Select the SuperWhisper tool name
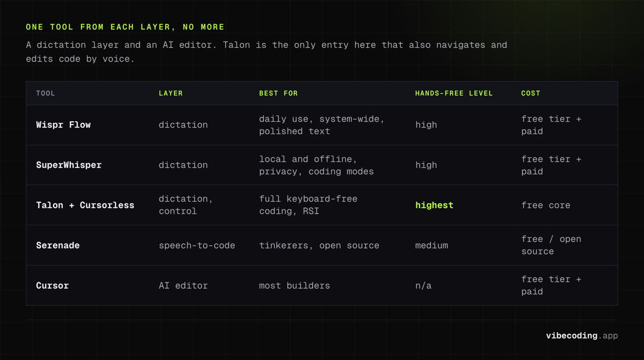Screen dimensions: 644x360 pyautogui.click(x=69, y=165)
